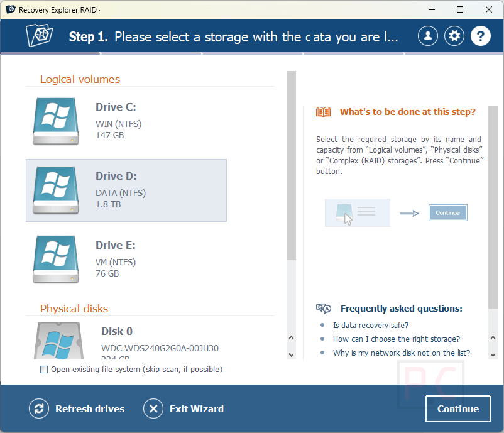This screenshot has width=504, height=433.
Task: Click the storage selection illustration thumbnail
Action: pos(358,213)
